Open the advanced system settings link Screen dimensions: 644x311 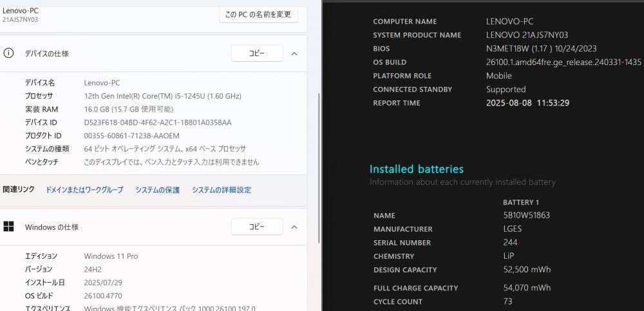(x=222, y=190)
